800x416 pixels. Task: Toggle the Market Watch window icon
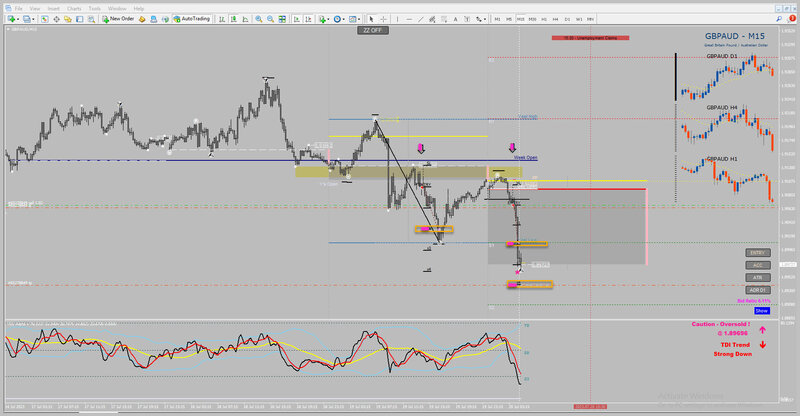pyautogui.click(x=45, y=19)
